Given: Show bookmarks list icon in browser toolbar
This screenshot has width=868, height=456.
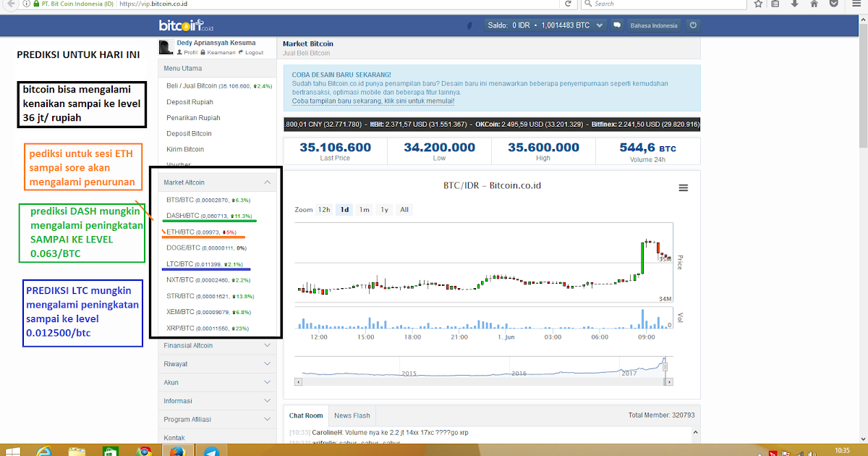Looking at the screenshot, I should [x=776, y=4].
